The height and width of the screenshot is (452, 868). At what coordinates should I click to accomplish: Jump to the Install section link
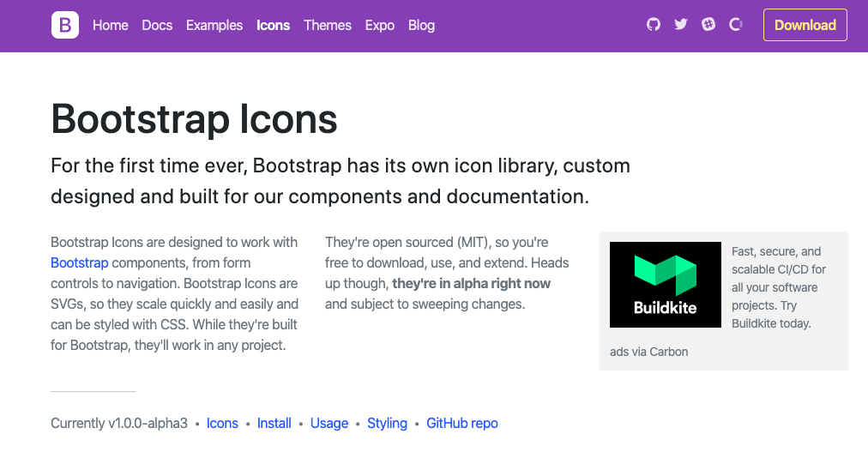(274, 423)
